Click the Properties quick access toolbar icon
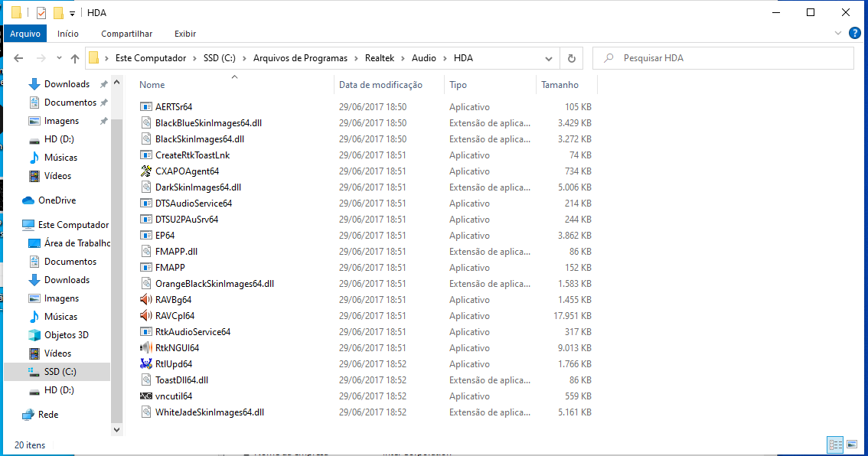The image size is (868, 456). (41, 13)
